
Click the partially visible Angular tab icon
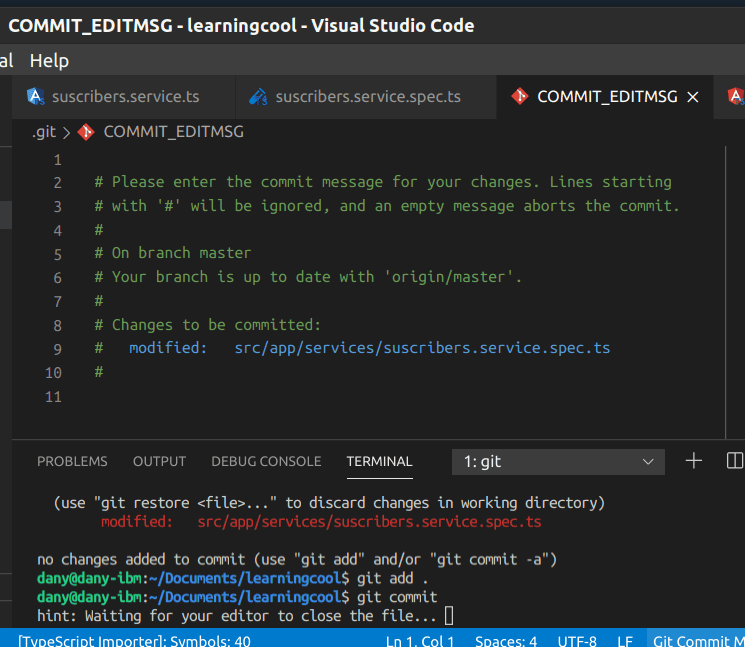[736, 97]
